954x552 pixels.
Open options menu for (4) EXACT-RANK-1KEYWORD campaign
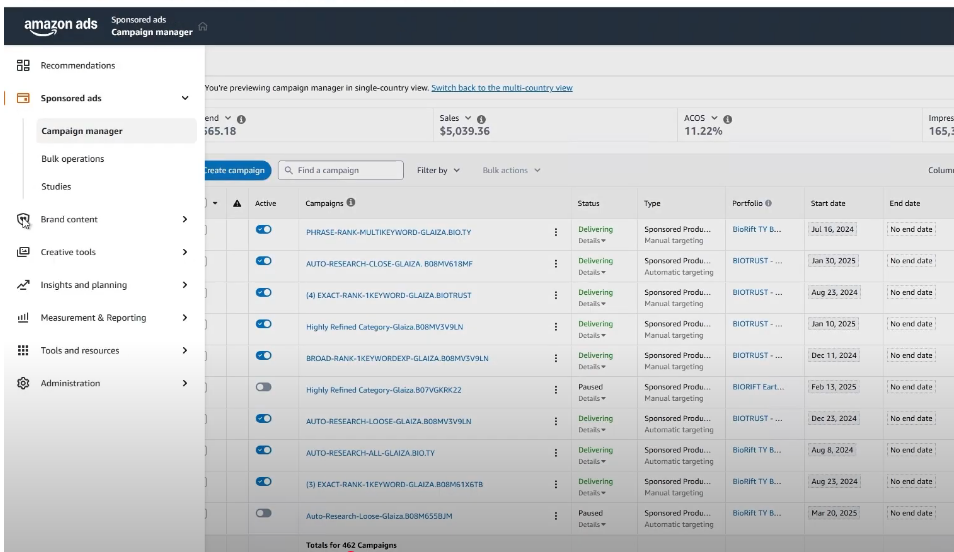click(x=555, y=295)
